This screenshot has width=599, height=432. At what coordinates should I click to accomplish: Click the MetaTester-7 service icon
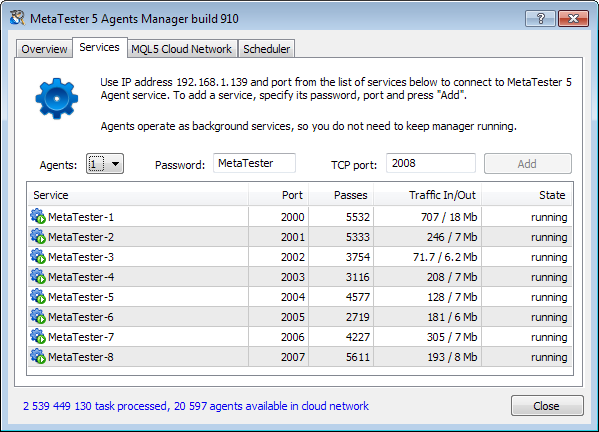pos(38,336)
